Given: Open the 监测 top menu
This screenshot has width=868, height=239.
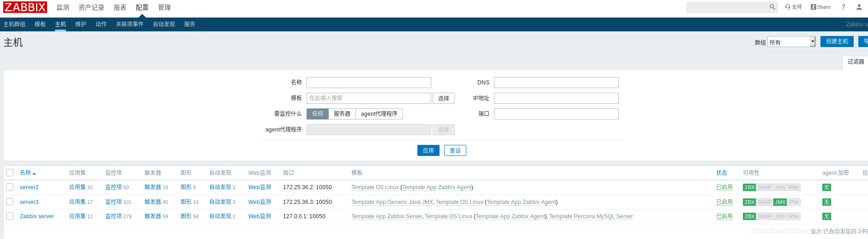Looking at the screenshot, I should [x=63, y=7].
